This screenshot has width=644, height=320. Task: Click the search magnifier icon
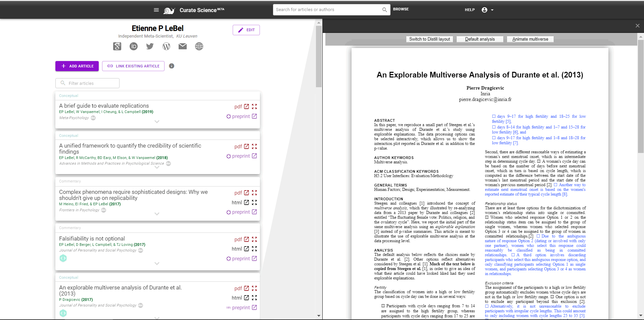(384, 10)
